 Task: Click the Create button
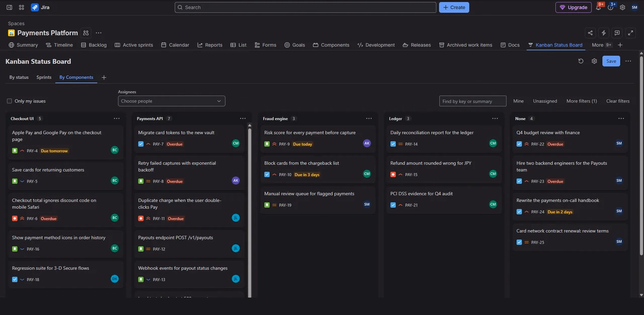[454, 7]
